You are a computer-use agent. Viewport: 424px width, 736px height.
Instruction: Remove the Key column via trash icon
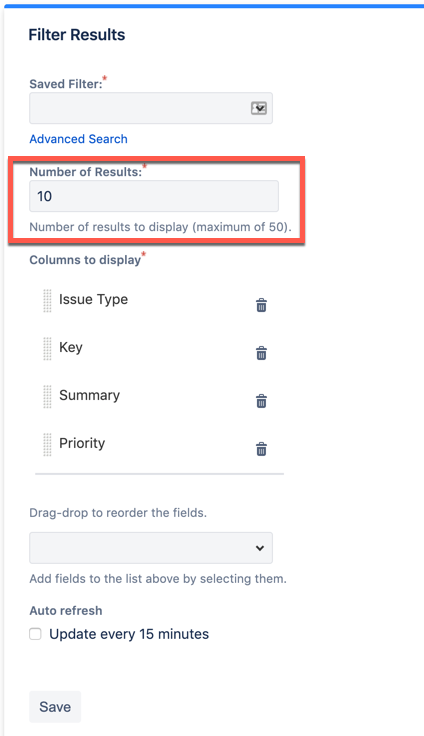[261, 353]
